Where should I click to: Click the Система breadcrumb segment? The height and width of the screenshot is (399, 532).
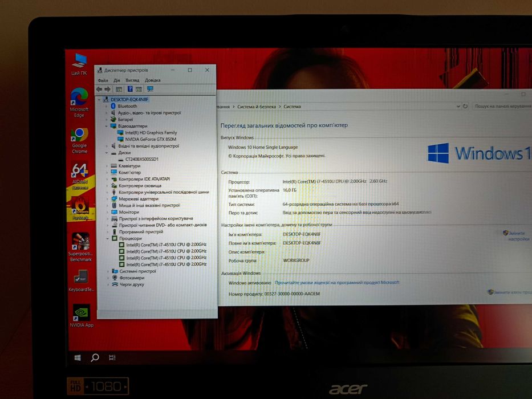tap(292, 107)
